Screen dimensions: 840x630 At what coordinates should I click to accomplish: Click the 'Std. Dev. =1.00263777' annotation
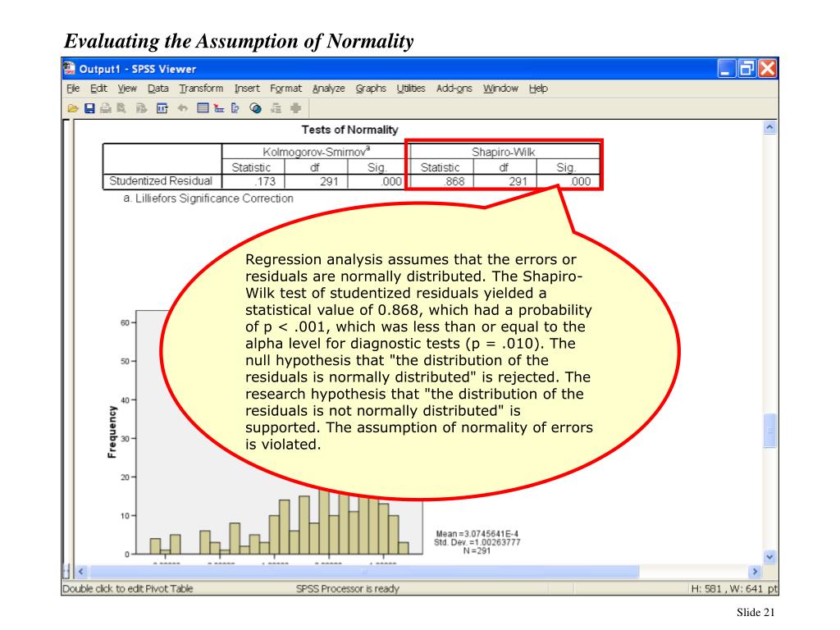click(x=477, y=542)
